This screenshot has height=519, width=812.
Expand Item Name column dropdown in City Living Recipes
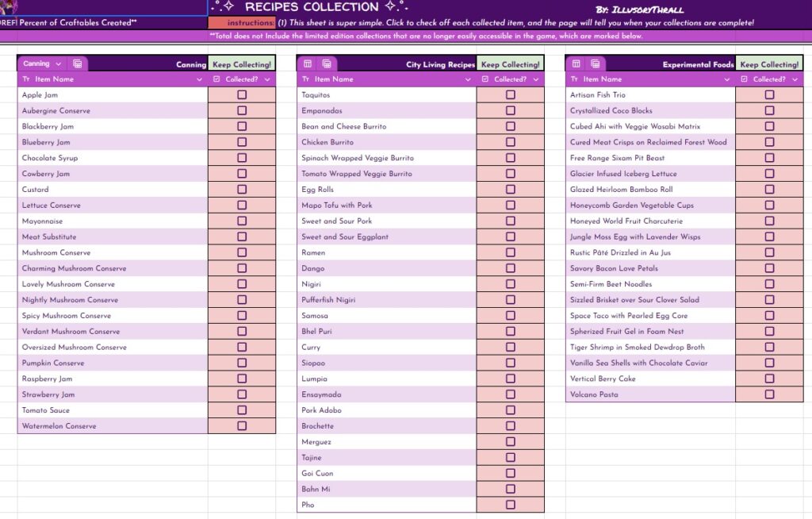click(x=468, y=79)
